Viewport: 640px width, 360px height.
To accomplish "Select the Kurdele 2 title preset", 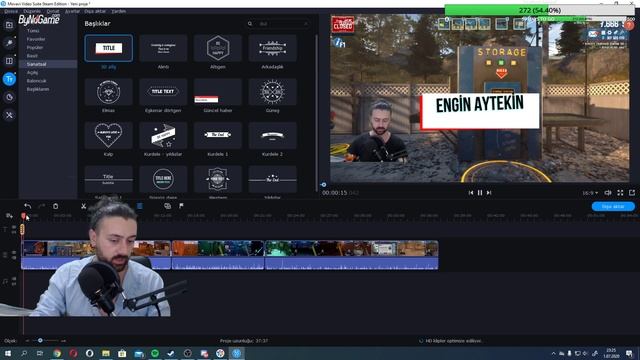I will tap(272, 136).
